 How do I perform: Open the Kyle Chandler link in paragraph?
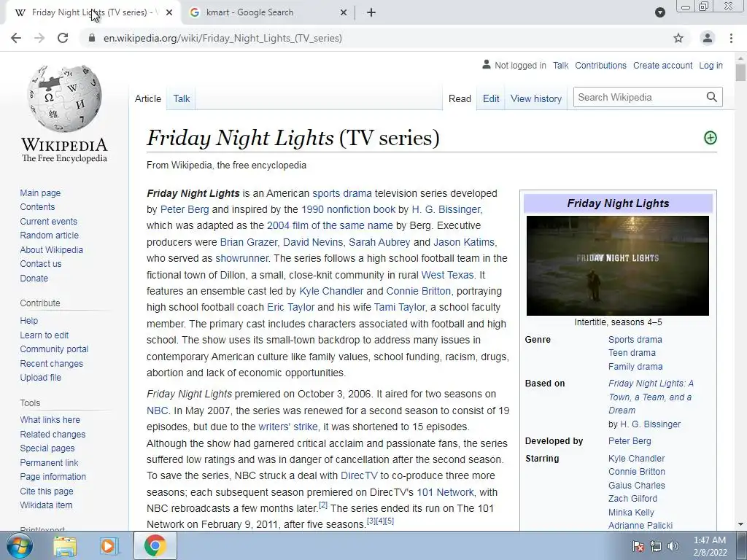point(331,291)
